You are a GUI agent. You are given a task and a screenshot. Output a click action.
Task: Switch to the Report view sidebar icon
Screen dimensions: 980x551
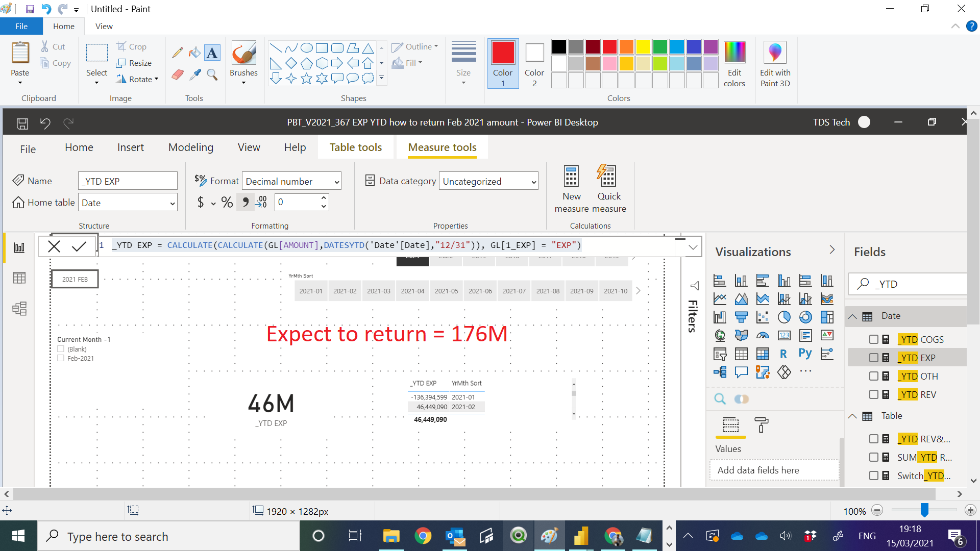(x=19, y=247)
